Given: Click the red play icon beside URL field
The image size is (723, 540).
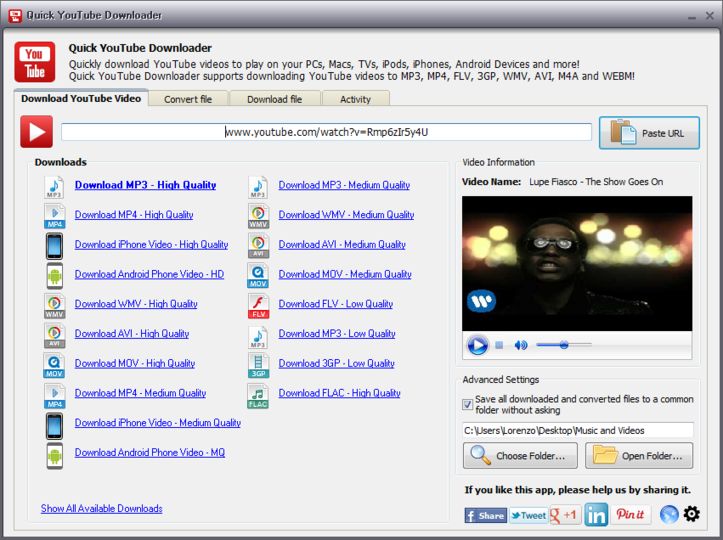Looking at the screenshot, I should tap(36, 132).
